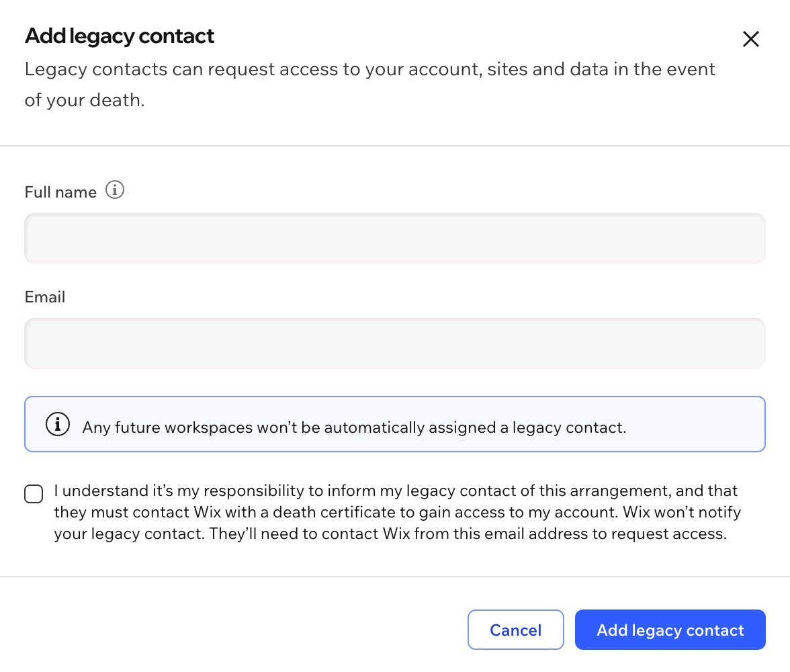Click the 'Wix won't notify' sentence
This screenshot has width=790, height=672.
[682, 512]
